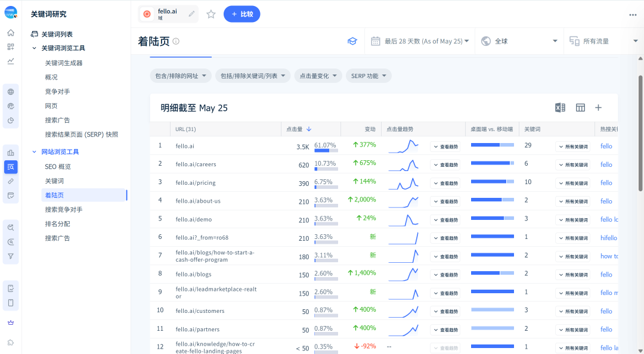
Task: Click the -92% change value
Action: click(365, 346)
